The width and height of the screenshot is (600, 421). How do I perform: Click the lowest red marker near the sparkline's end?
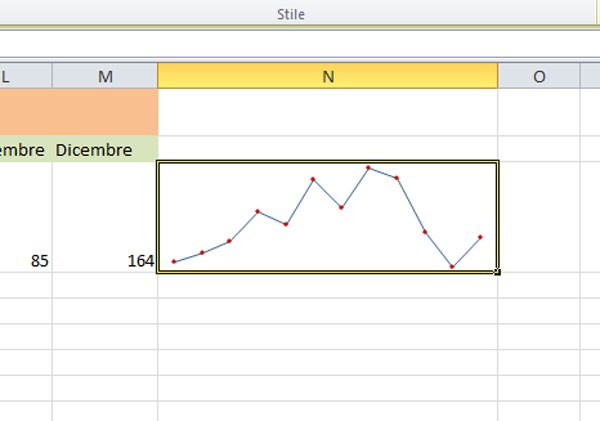[452, 267]
